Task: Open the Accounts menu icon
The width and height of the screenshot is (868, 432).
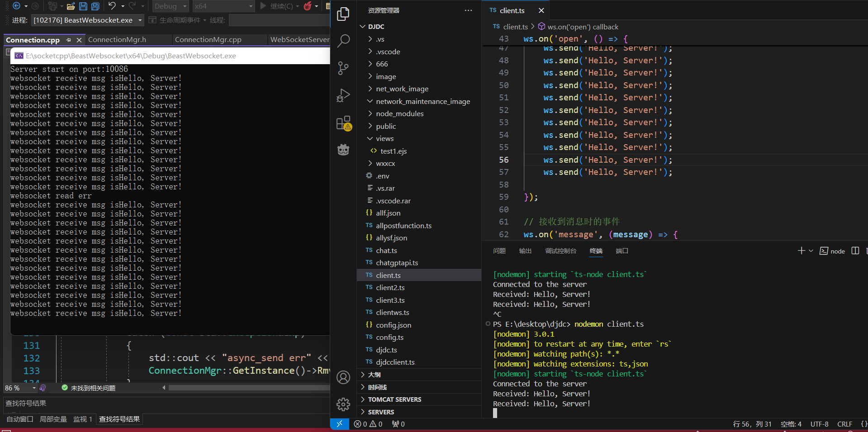Action: coord(343,377)
